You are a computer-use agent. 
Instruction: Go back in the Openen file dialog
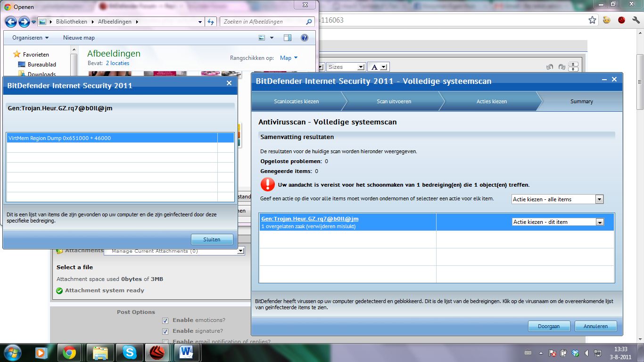pyautogui.click(x=11, y=22)
